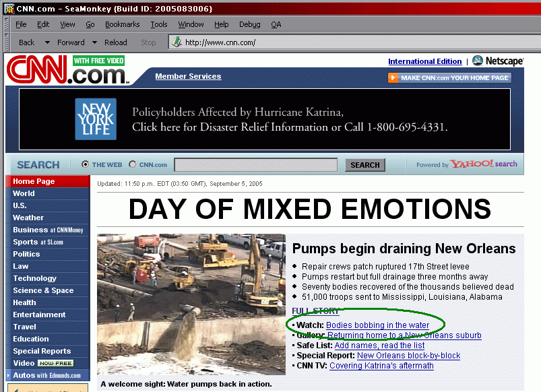Open 'Bodies bobbing in the water' link
The image size is (541, 392).
tap(377, 325)
